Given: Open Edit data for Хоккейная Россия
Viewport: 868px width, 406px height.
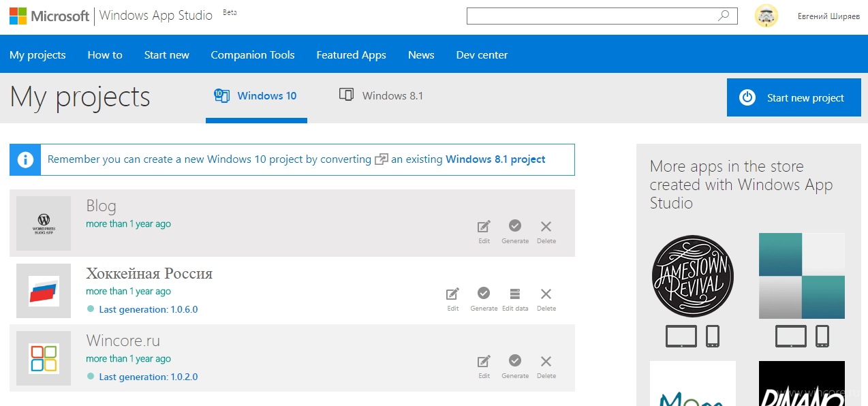Looking at the screenshot, I should pos(515,299).
